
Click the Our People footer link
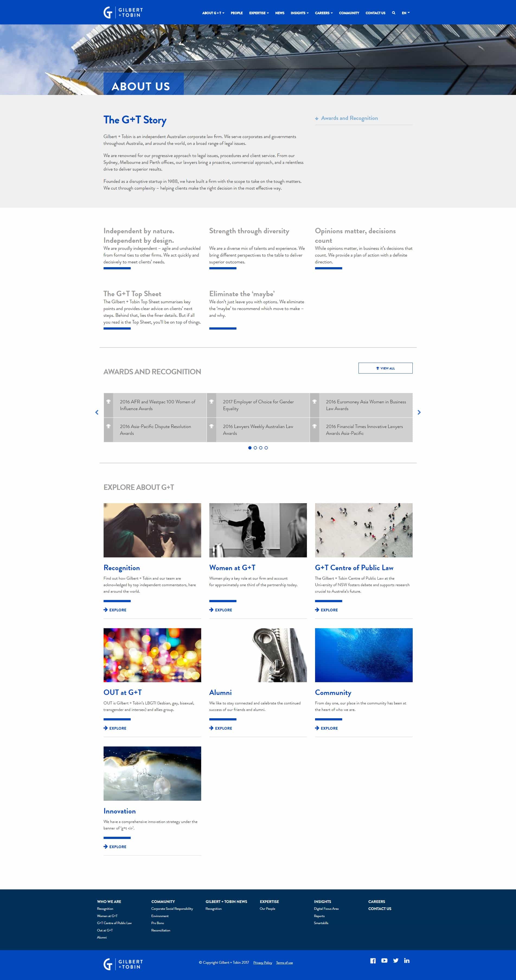[x=267, y=909]
